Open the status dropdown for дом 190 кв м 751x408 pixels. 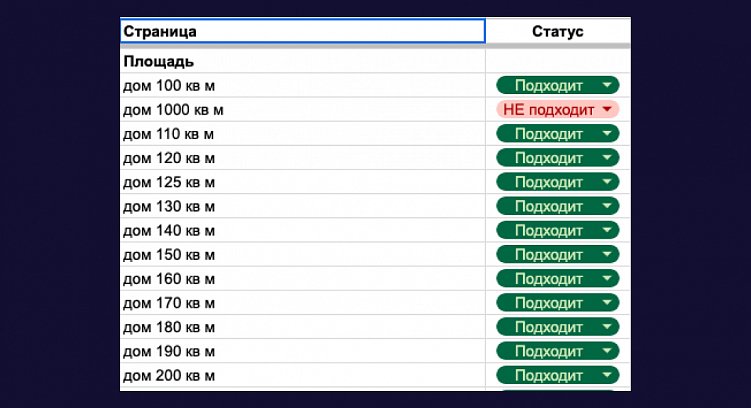(x=558, y=351)
